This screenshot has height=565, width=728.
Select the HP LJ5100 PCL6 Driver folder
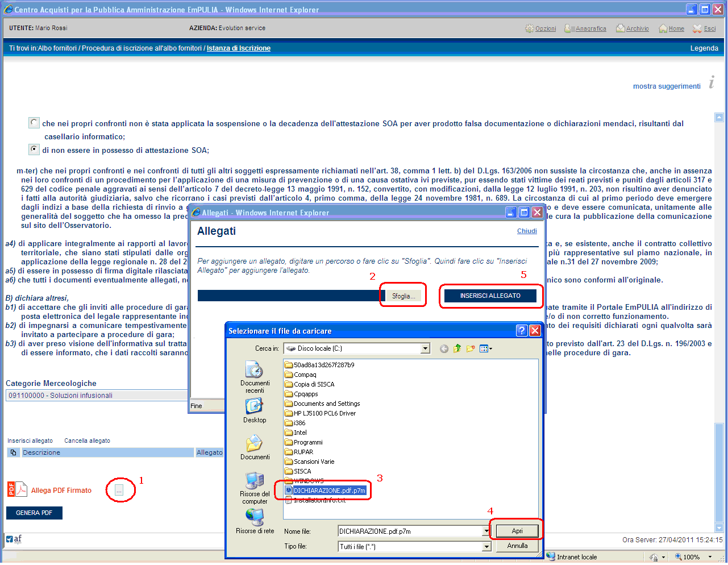(321, 413)
